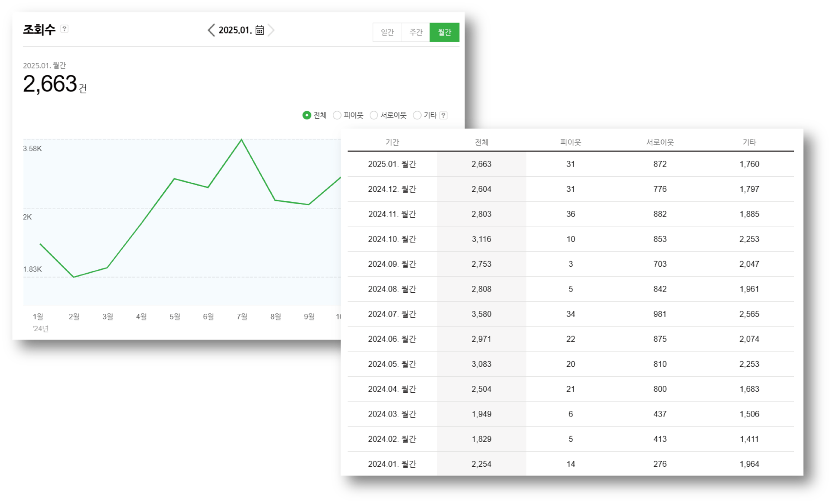The image size is (832, 504).
Task: Go to the next month with right chevron
Action: click(x=271, y=30)
